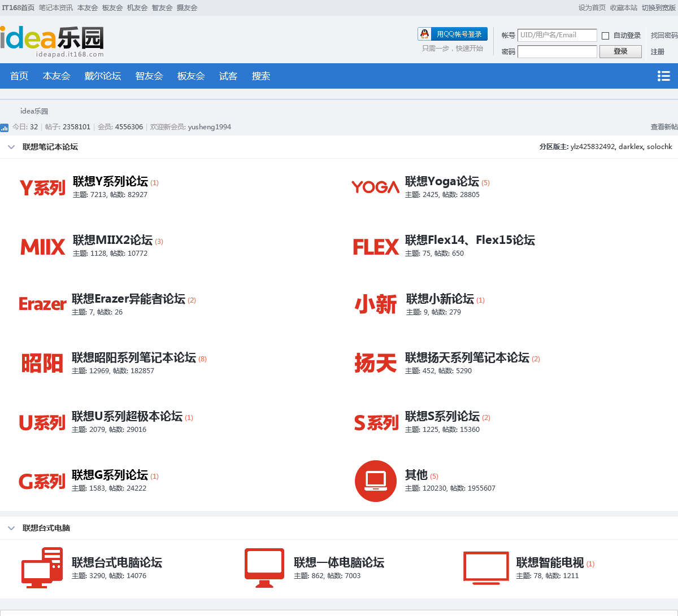Open the 联想小新论坛 title link
This screenshot has width=678, height=616.
(440, 299)
